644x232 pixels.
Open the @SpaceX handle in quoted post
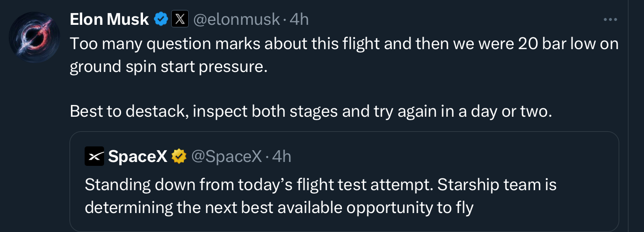point(226,156)
